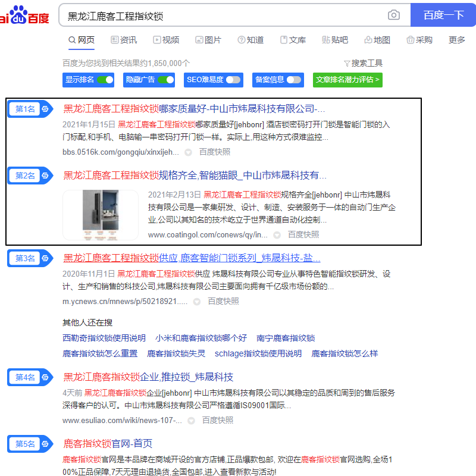
Task: Click the URL bbs.0516k.com/gongqiu/xinxijeh...
Action: coord(121,152)
